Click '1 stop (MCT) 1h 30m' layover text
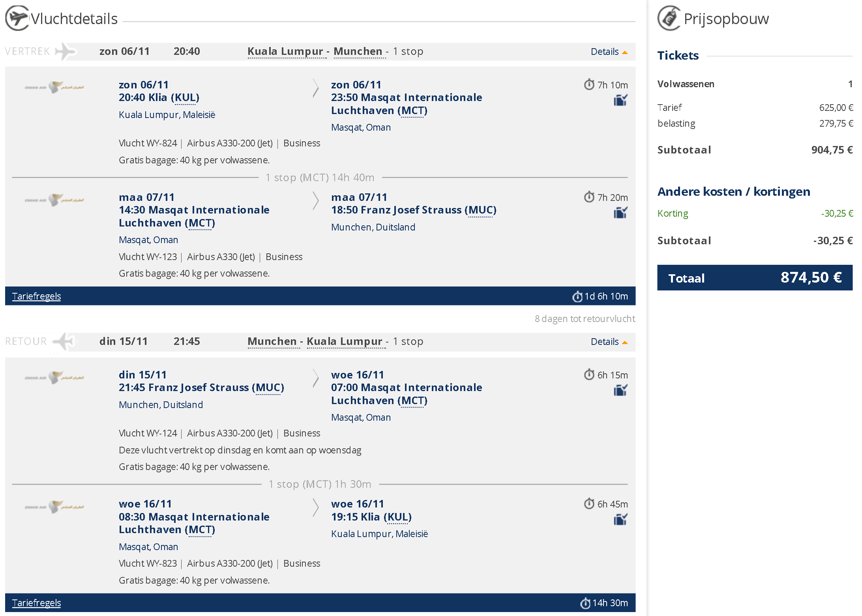The width and height of the screenshot is (862, 616). pyautogui.click(x=320, y=484)
